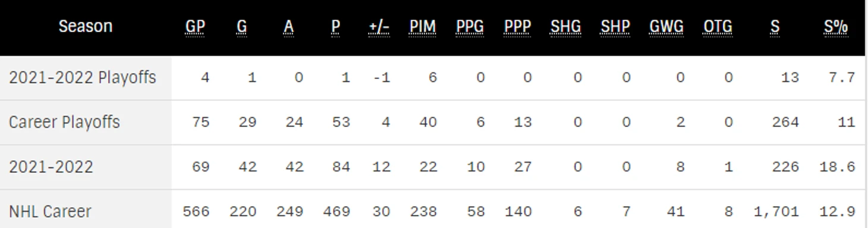868x228 pixels.
Task: Select the A assists column header
Action: (x=288, y=27)
